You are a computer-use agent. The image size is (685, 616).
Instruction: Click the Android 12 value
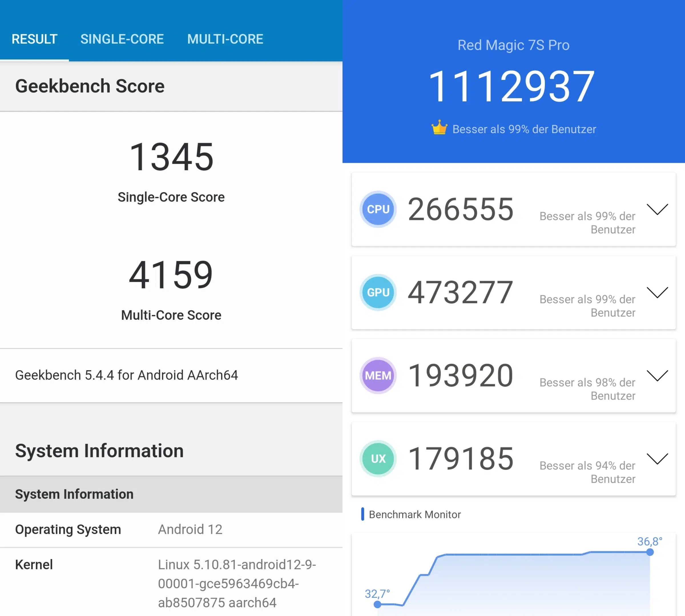click(190, 529)
